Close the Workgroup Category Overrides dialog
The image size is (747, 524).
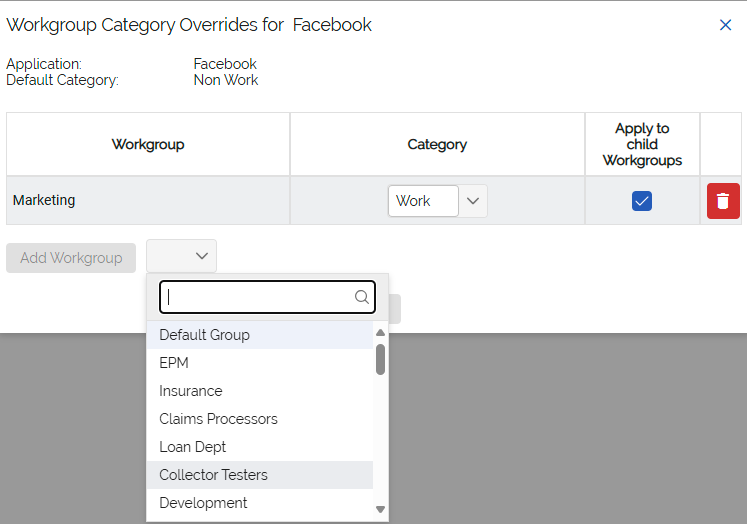(x=725, y=25)
